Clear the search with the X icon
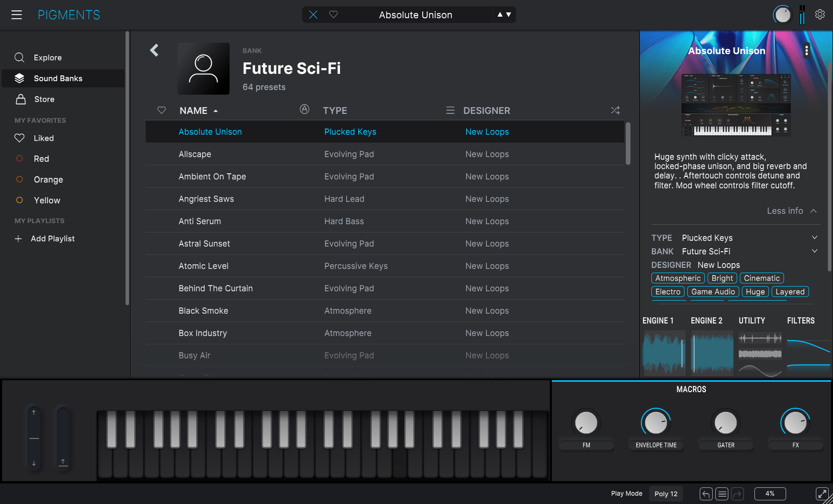Screen dimensions: 833x504 (313, 15)
